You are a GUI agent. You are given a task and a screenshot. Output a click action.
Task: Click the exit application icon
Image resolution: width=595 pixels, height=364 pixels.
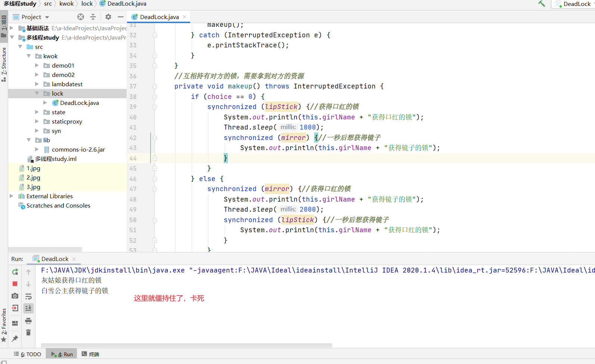tap(15, 308)
